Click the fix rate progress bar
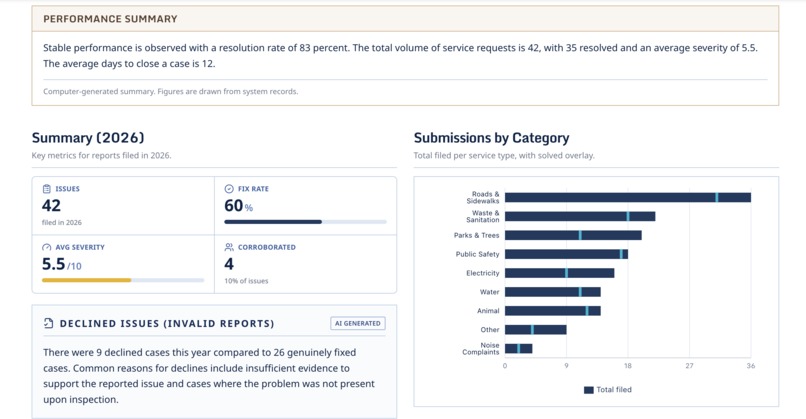Image resolution: width=806 pixels, height=419 pixels. point(305,222)
